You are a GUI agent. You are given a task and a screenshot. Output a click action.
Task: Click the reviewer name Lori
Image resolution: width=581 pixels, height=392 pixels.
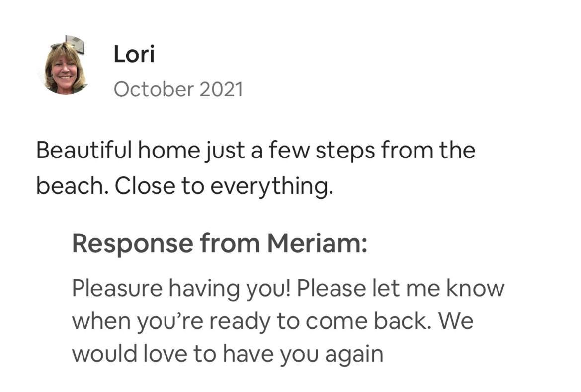134,54
